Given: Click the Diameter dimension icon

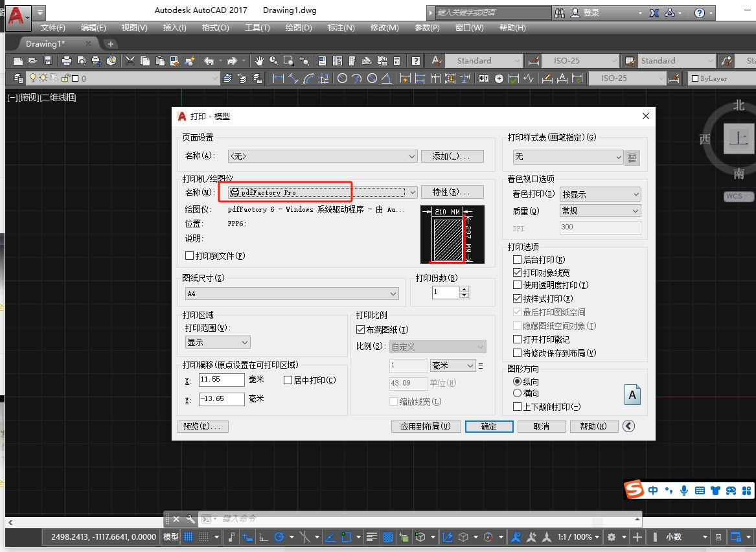Looking at the screenshot, I should (x=372, y=78).
